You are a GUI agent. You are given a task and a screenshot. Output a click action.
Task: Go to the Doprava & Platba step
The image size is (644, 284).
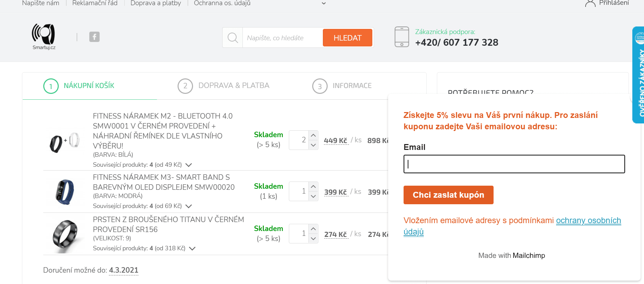(224, 86)
